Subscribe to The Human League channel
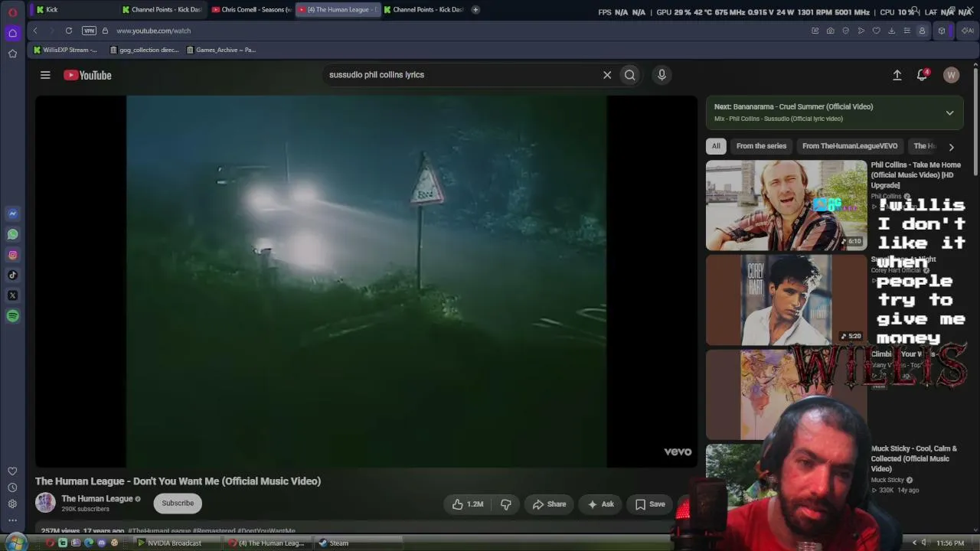 (x=178, y=504)
